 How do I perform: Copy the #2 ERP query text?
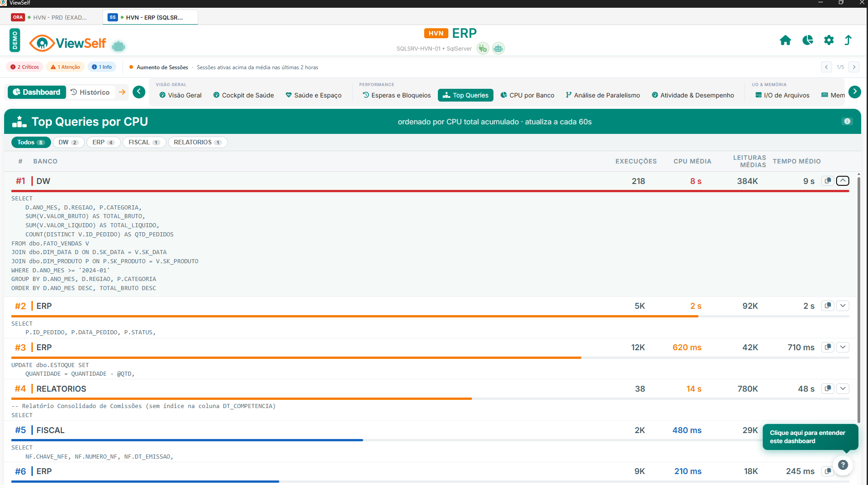828,306
